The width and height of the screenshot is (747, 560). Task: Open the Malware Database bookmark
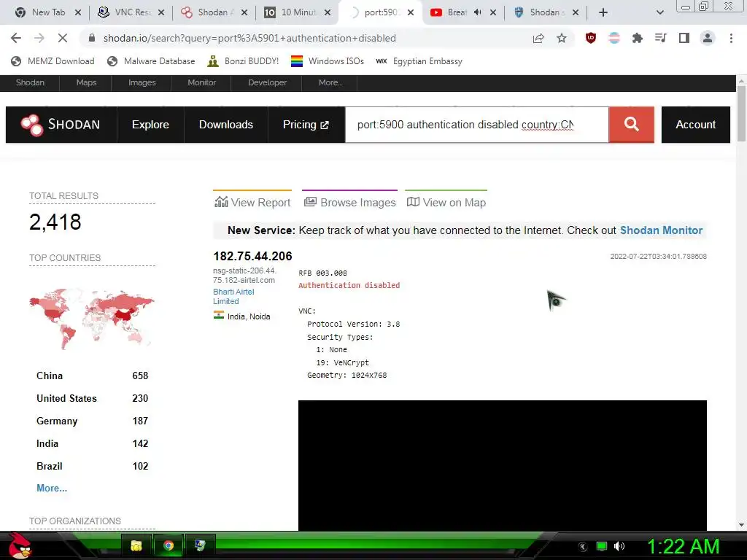click(x=151, y=61)
